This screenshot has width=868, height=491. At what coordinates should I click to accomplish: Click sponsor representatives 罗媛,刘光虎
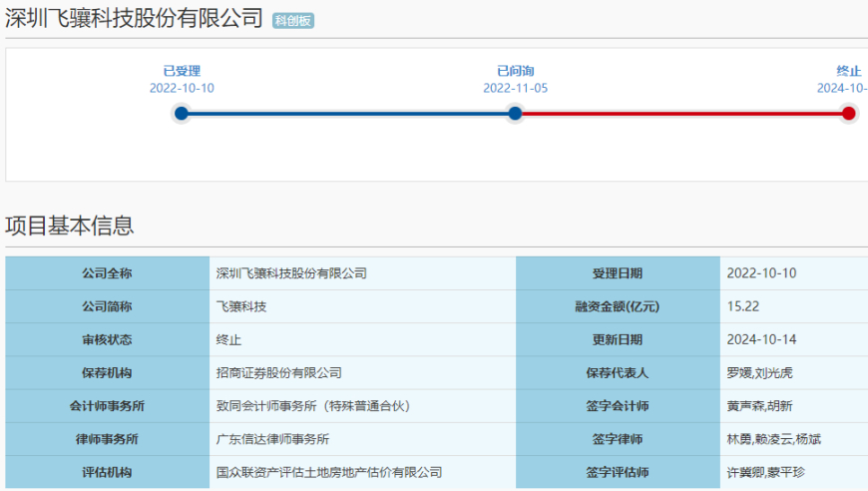[x=759, y=372]
